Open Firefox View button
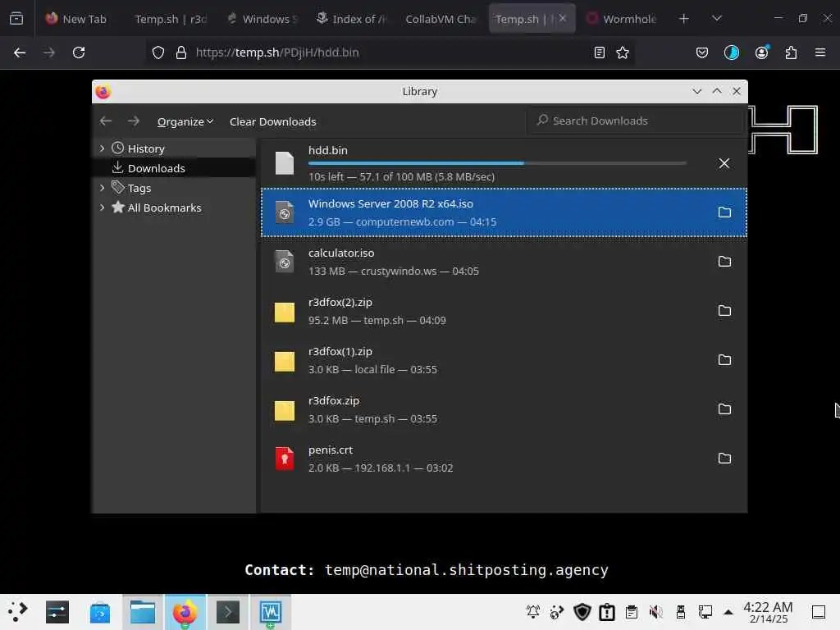This screenshot has width=840, height=630. (16, 19)
